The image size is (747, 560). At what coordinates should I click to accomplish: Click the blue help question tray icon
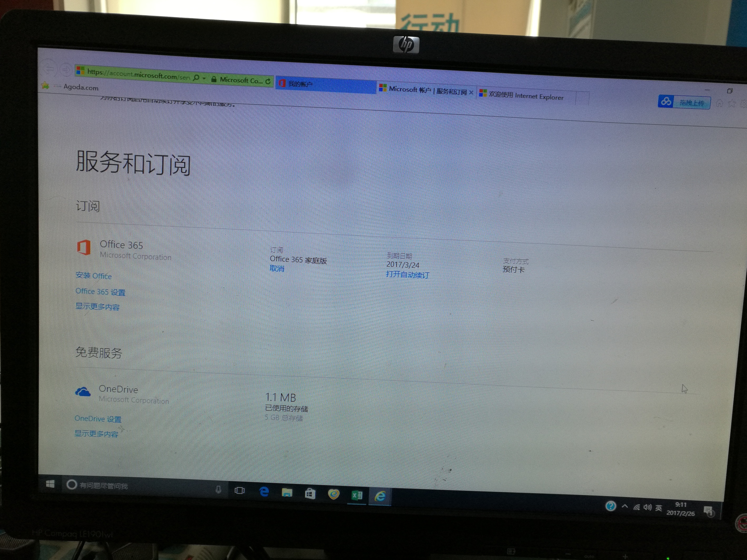pos(611,506)
